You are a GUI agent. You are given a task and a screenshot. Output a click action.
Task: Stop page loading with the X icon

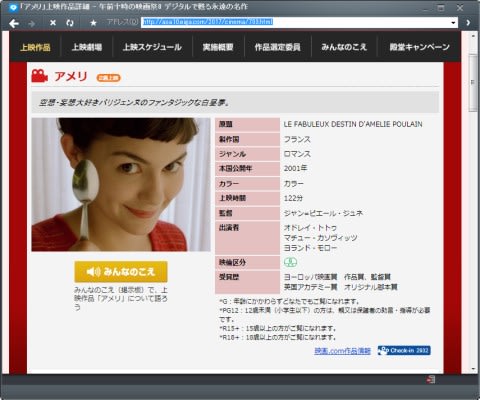[x=53, y=23]
